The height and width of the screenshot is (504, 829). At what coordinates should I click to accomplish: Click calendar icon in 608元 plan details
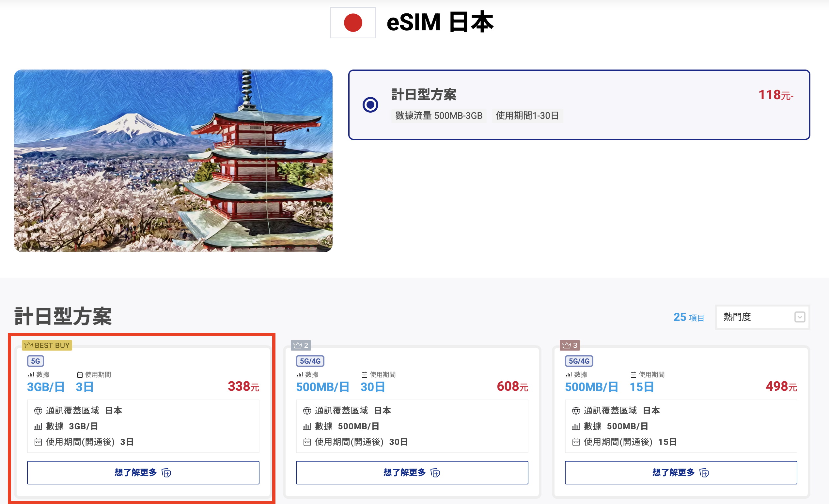click(307, 442)
